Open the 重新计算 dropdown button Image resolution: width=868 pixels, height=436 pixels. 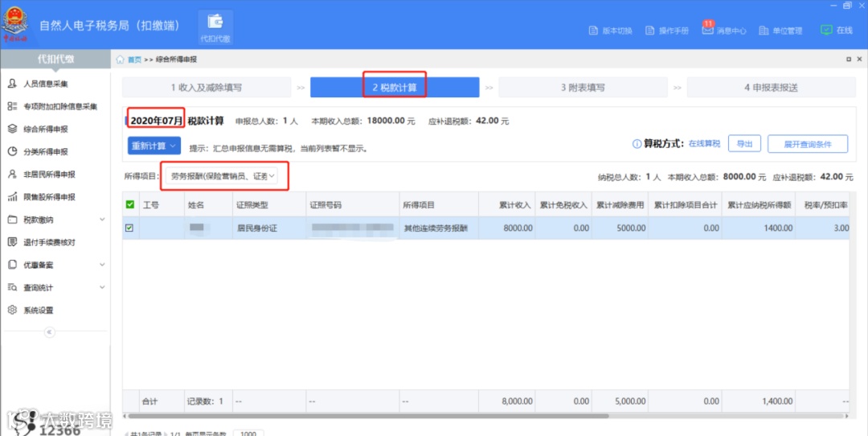(x=154, y=146)
